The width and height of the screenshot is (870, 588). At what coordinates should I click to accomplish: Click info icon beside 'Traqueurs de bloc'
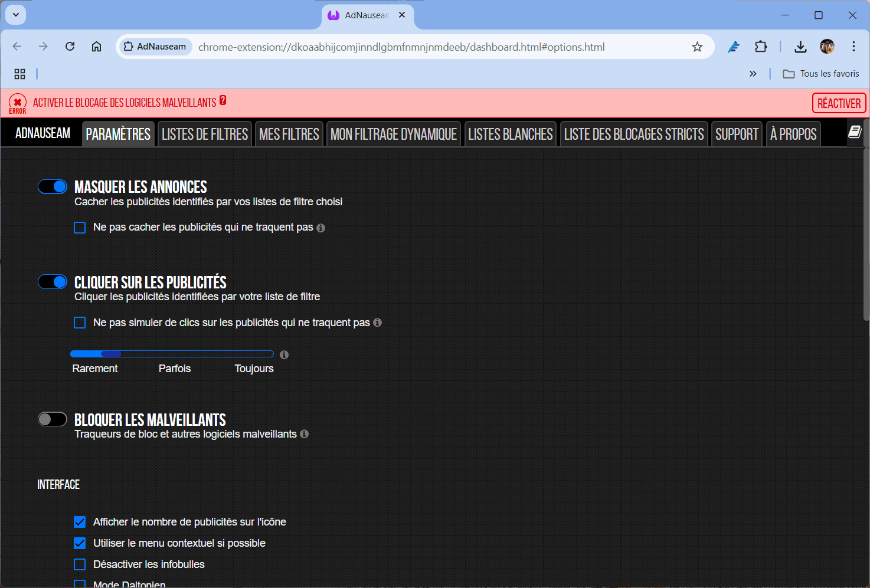click(304, 434)
